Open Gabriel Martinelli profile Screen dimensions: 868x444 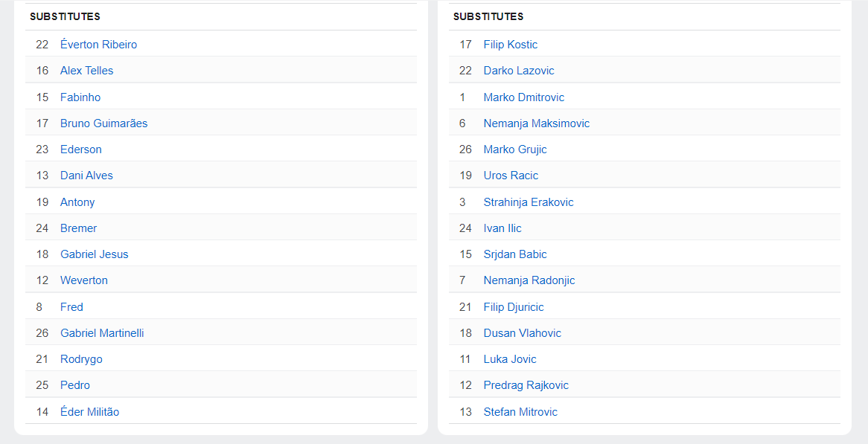102,332
